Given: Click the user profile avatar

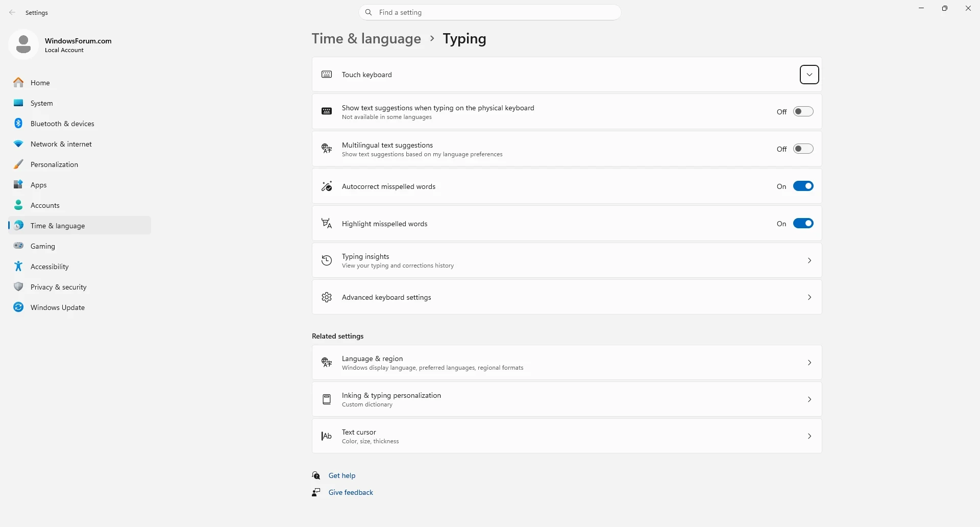Looking at the screenshot, I should (x=23, y=44).
